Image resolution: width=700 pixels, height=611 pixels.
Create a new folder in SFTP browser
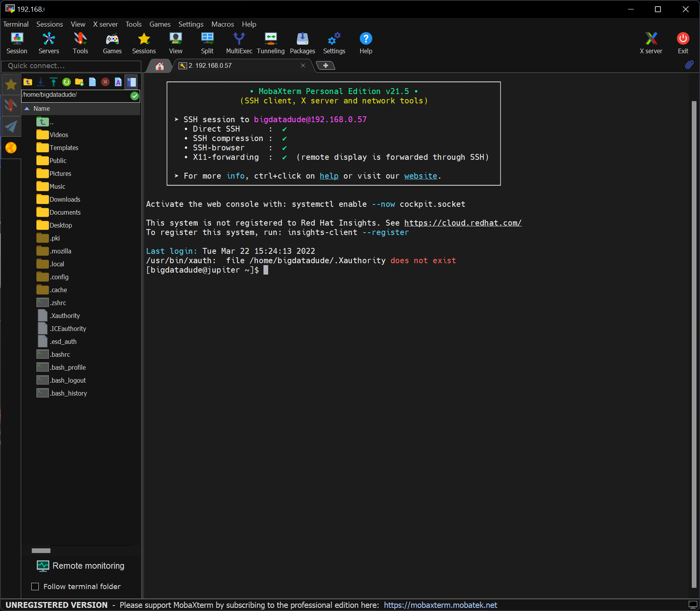coord(79,82)
